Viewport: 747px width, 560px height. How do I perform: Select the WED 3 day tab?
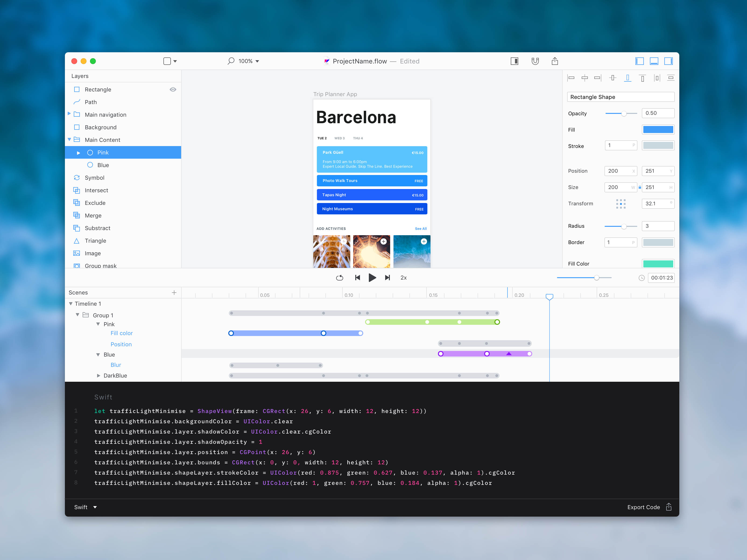pyautogui.click(x=339, y=138)
